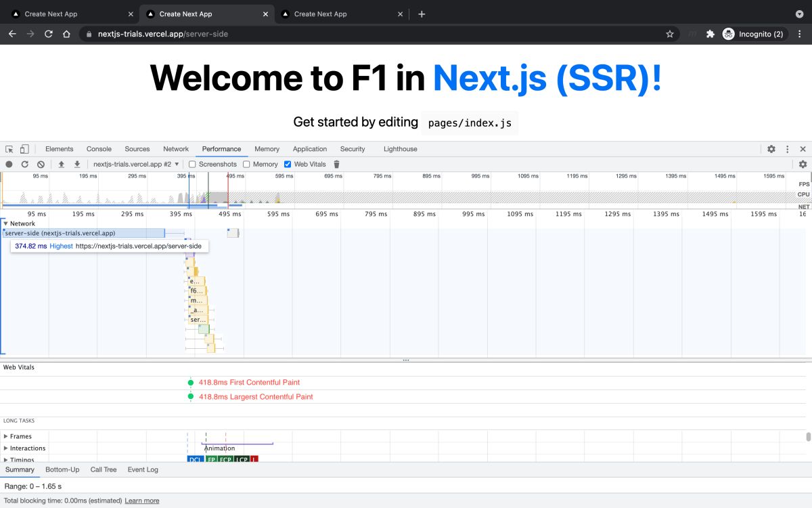The width and height of the screenshot is (812, 508).
Task: Select the ser... network request block
Action: tap(198, 319)
